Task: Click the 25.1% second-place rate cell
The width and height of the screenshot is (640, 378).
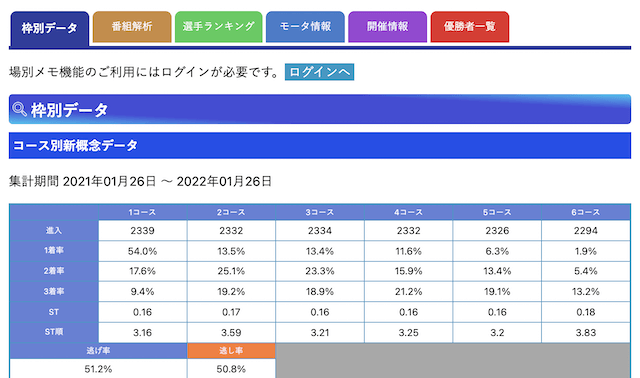Action: point(231,271)
